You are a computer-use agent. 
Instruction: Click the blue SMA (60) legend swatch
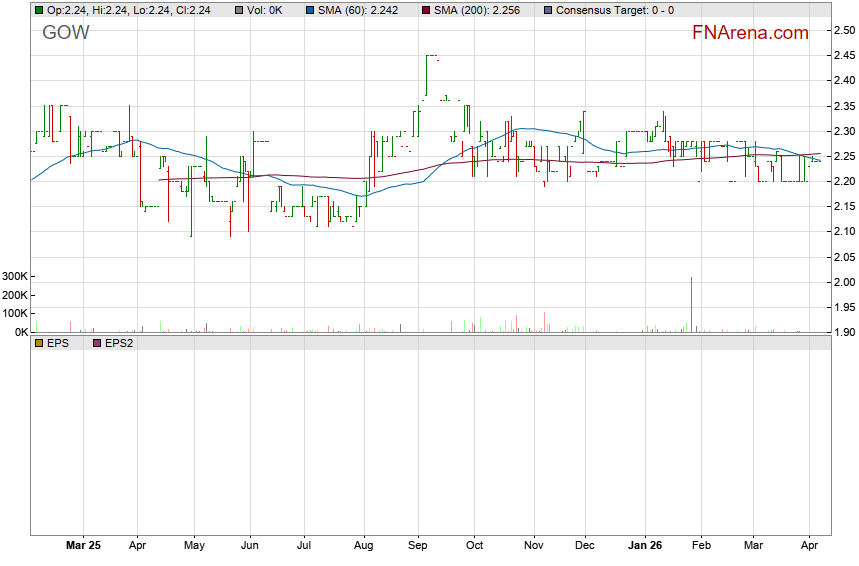pos(310,10)
